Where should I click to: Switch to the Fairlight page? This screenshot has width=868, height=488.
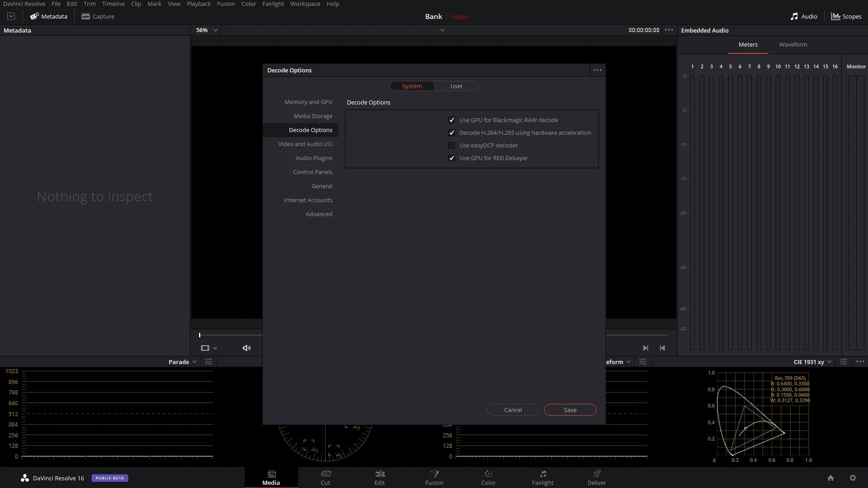543,478
